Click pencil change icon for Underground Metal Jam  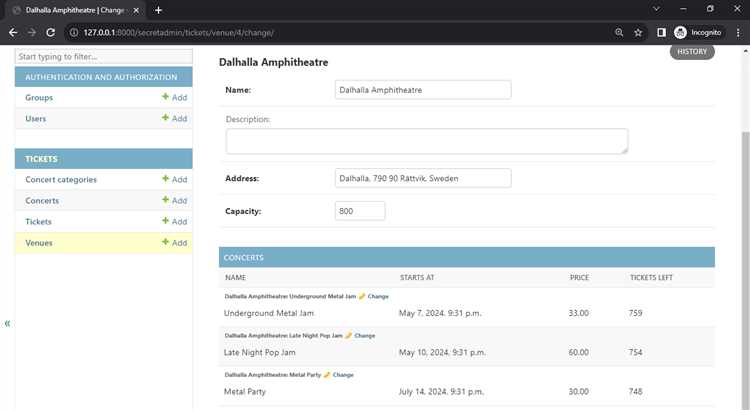point(362,297)
